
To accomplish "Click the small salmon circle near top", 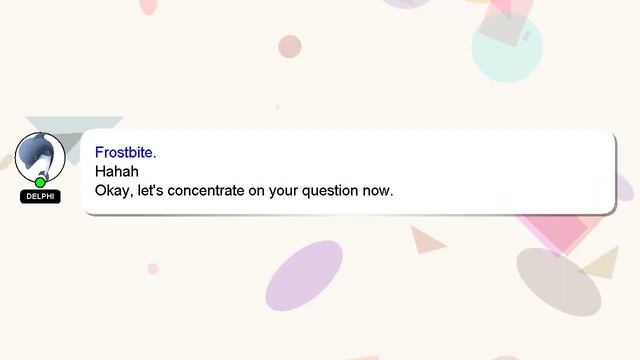I will click(x=290, y=47).
